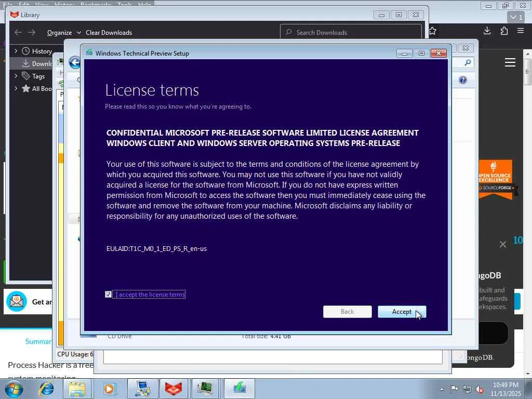Open Internet Explorer from taskbar
The image size is (532, 399).
click(x=46, y=389)
